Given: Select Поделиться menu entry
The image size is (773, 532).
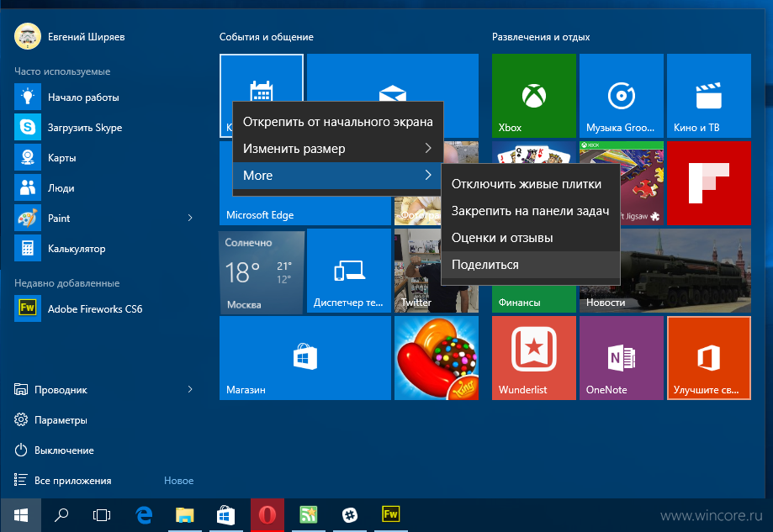Looking at the screenshot, I should pos(531,265).
